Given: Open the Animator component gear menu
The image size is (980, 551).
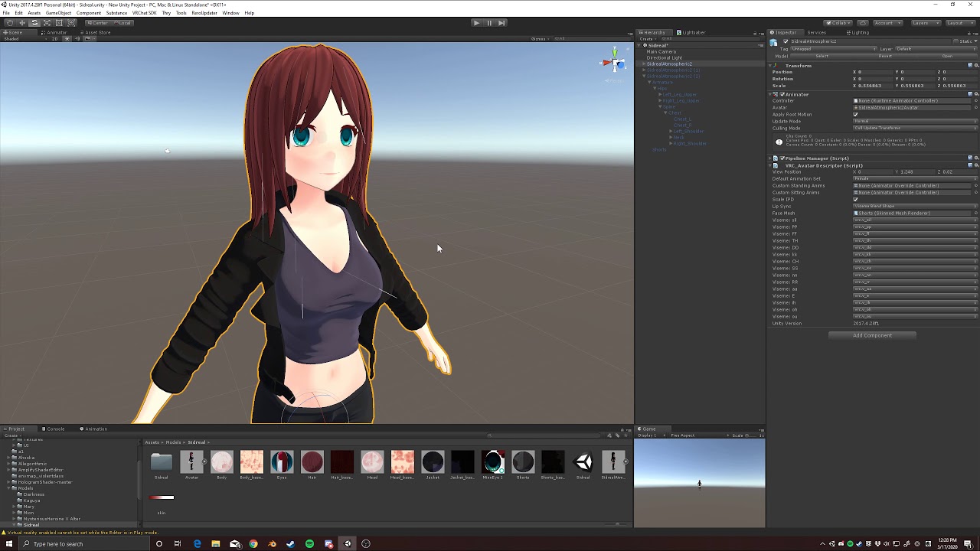Looking at the screenshot, I should [975, 94].
